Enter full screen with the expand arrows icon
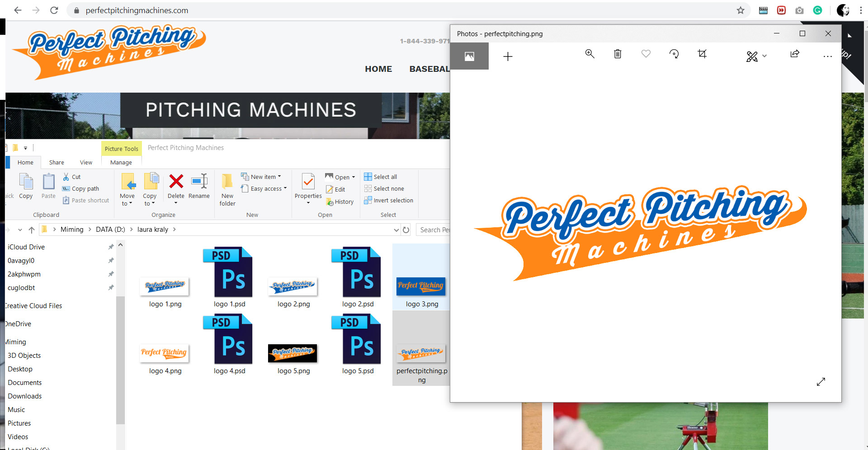The image size is (868, 450). pos(821,382)
